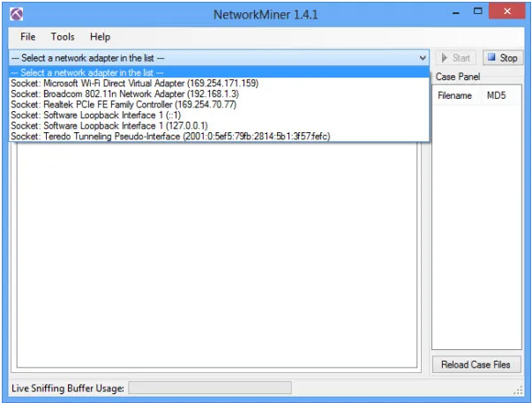
Task: Open the Help menu
Action: click(x=100, y=37)
